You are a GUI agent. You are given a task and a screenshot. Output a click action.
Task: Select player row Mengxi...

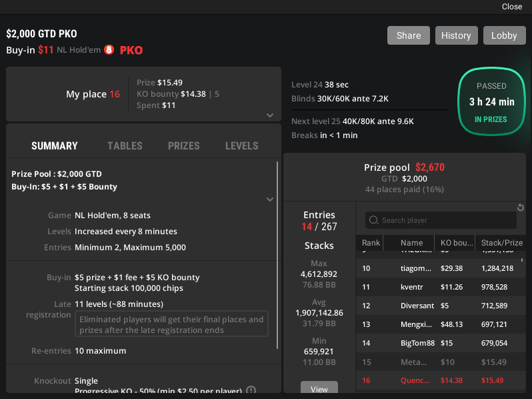(441, 324)
